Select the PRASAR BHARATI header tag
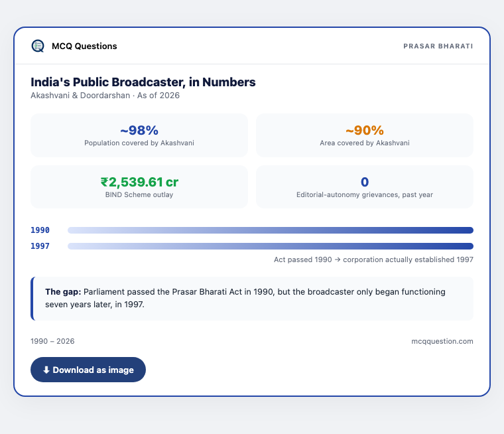Screen dimensions: 504x434 [438, 46]
